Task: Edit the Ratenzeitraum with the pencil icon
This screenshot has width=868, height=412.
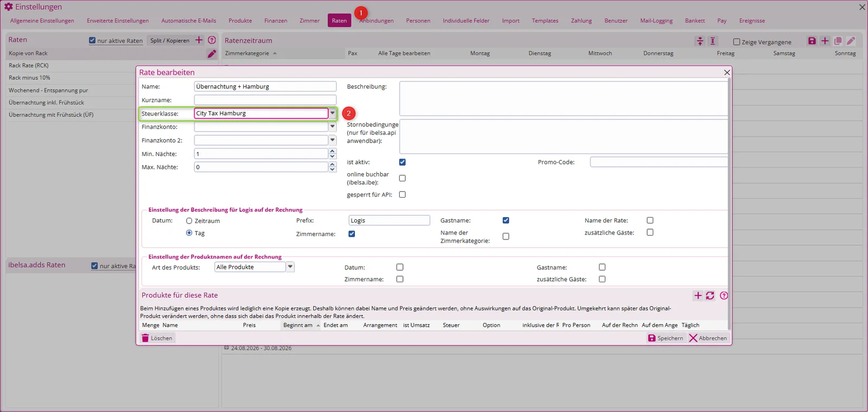Action: [851, 41]
